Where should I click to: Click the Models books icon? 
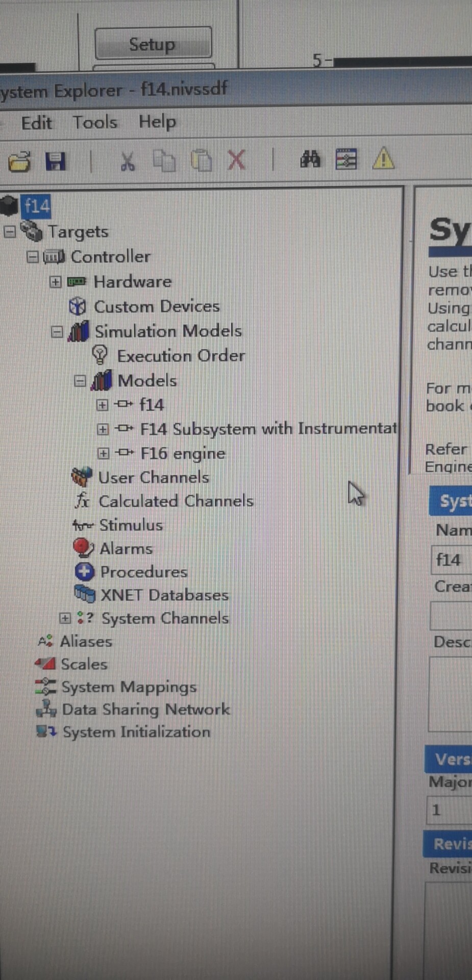102,380
